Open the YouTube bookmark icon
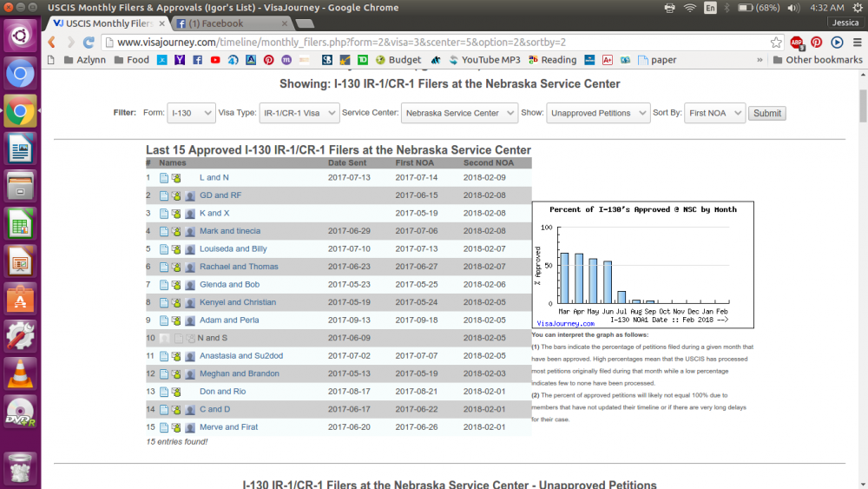The height and width of the screenshot is (489, 868). [x=215, y=60]
